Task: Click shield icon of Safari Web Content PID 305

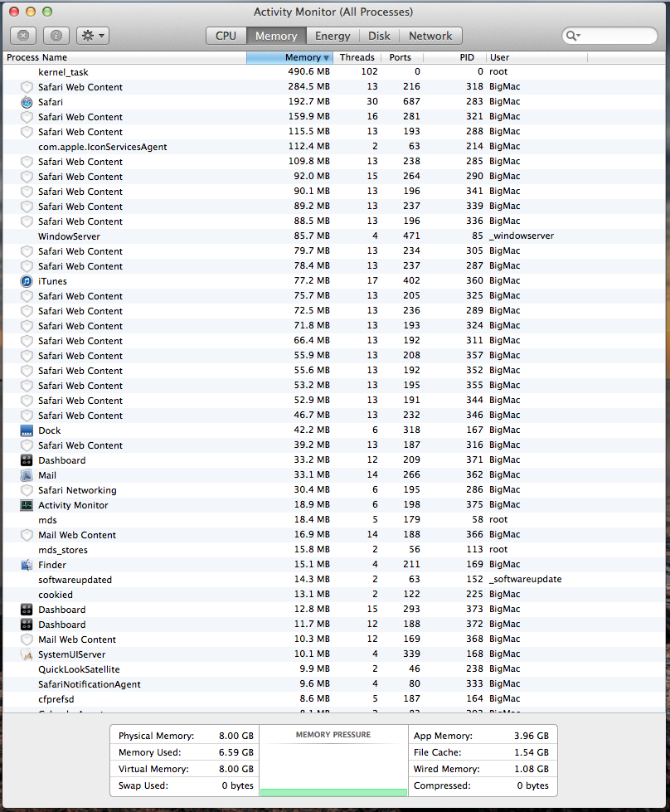Action: pyautogui.click(x=27, y=251)
